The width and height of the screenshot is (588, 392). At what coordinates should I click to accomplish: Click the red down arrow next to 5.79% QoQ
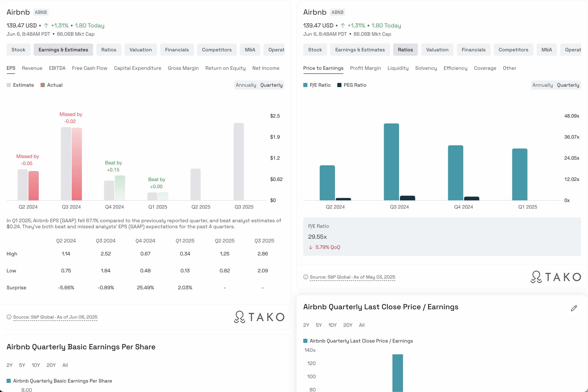tap(310, 247)
